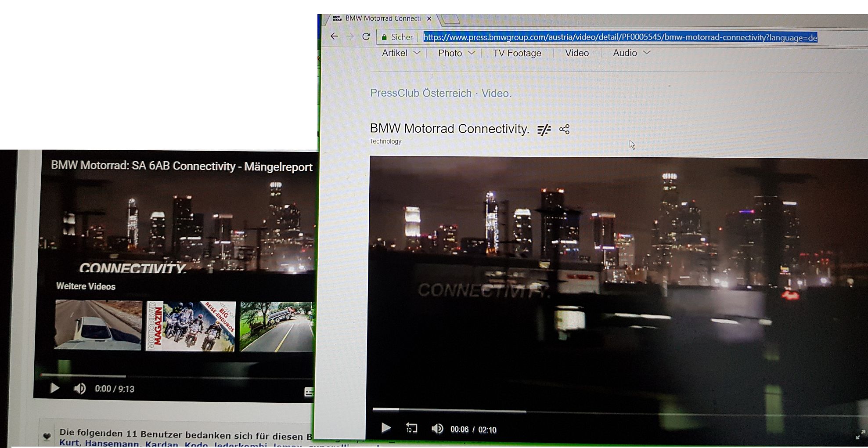The width and height of the screenshot is (868, 448).
Task: Open user Kurt's profile
Action: [69, 443]
